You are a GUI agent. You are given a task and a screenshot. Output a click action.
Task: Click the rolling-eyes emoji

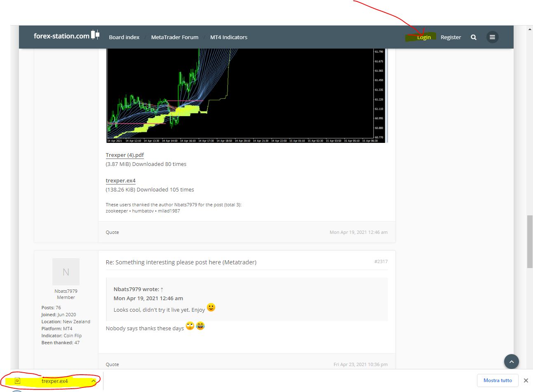(x=190, y=326)
